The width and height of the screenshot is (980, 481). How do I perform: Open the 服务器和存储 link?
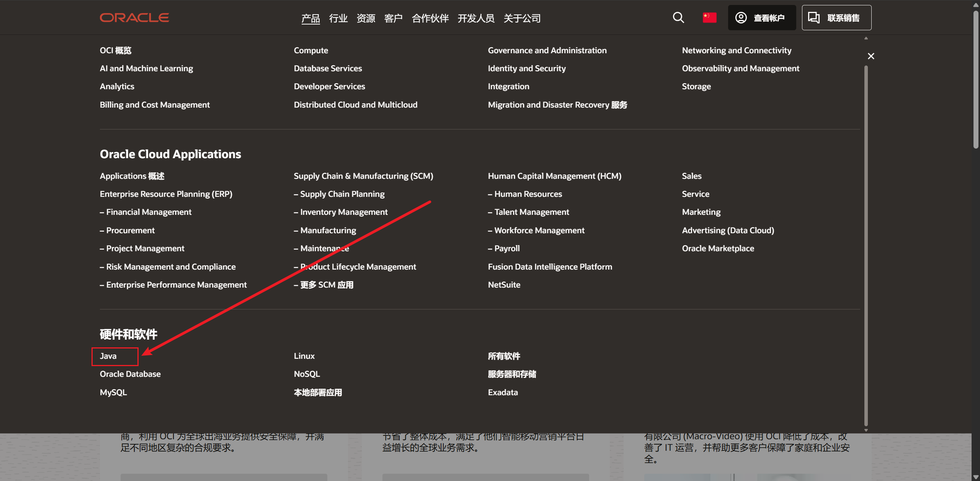click(x=512, y=374)
